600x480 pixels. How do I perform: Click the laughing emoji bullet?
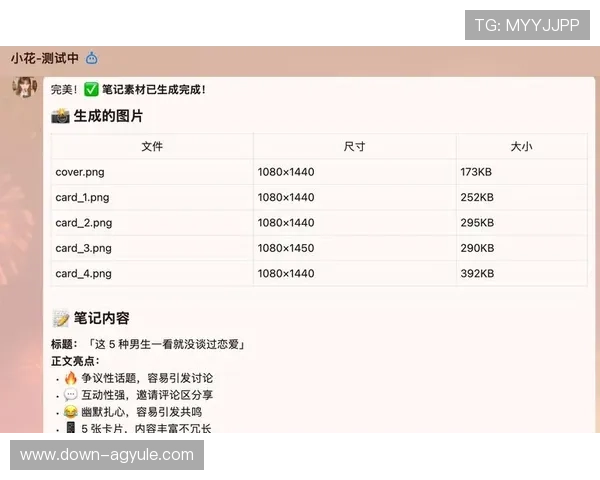tap(71, 412)
